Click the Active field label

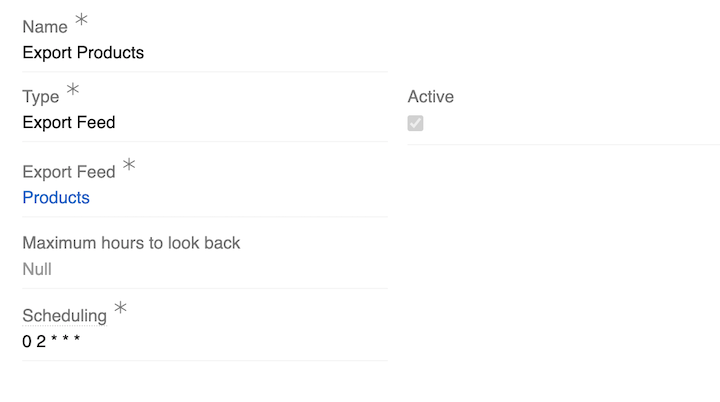pyautogui.click(x=430, y=97)
